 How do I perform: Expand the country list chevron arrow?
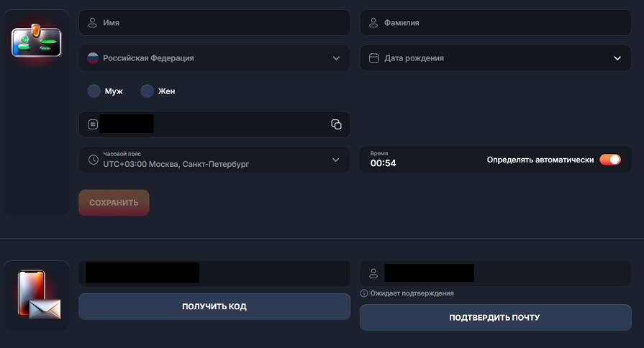click(336, 58)
